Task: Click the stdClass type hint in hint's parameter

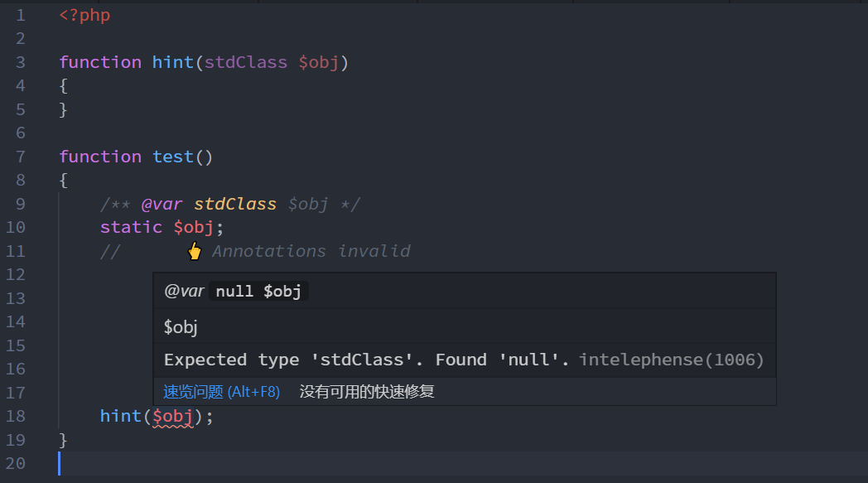Action: pos(245,61)
